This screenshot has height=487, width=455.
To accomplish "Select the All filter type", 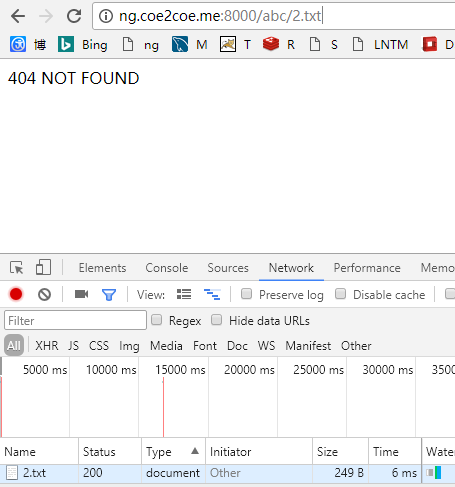I will click(14, 345).
